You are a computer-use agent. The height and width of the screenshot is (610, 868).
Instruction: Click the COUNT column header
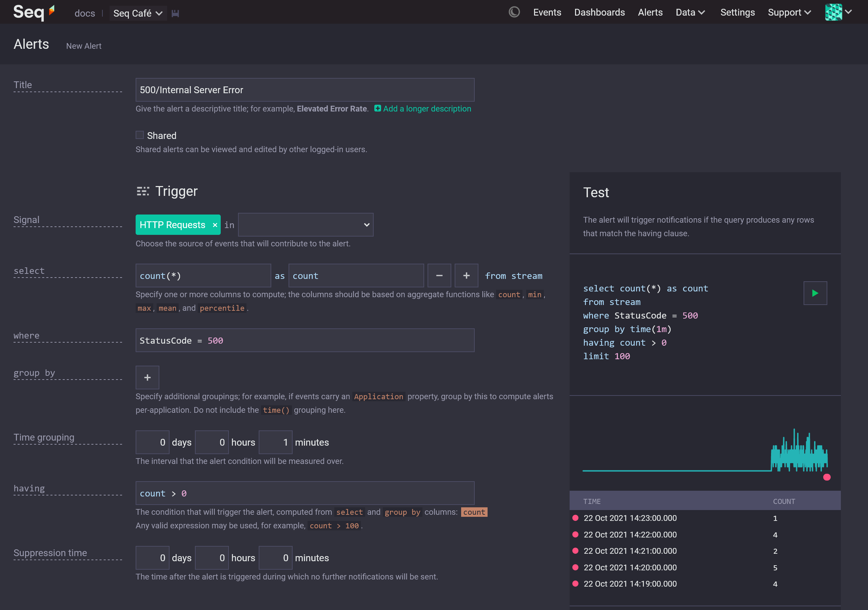pos(784,501)
